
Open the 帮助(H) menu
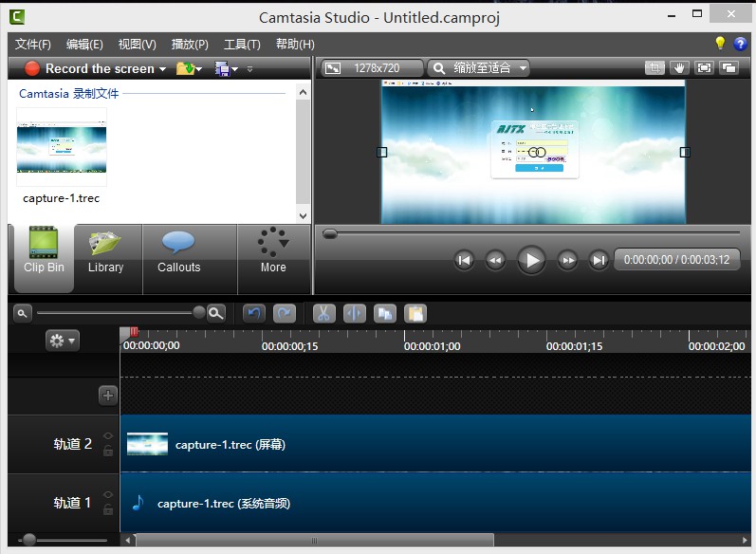pyautogui.click(x=295, y=45)
